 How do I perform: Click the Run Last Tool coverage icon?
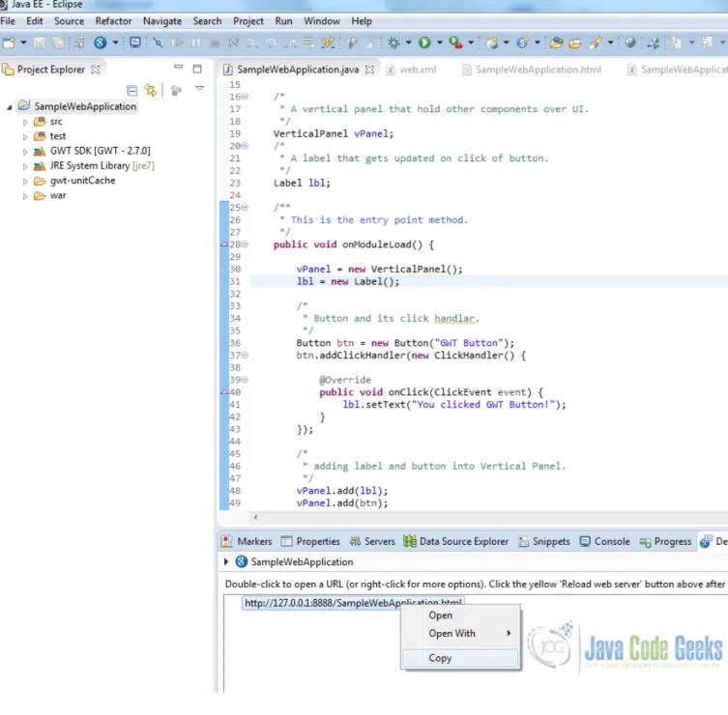tap(455, 43)
